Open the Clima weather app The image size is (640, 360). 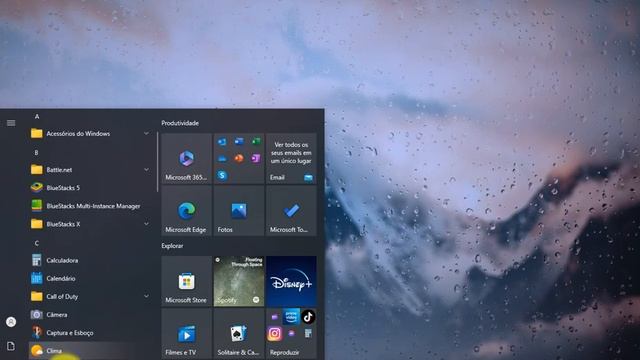pyautogui.click(x=90, y=351)
